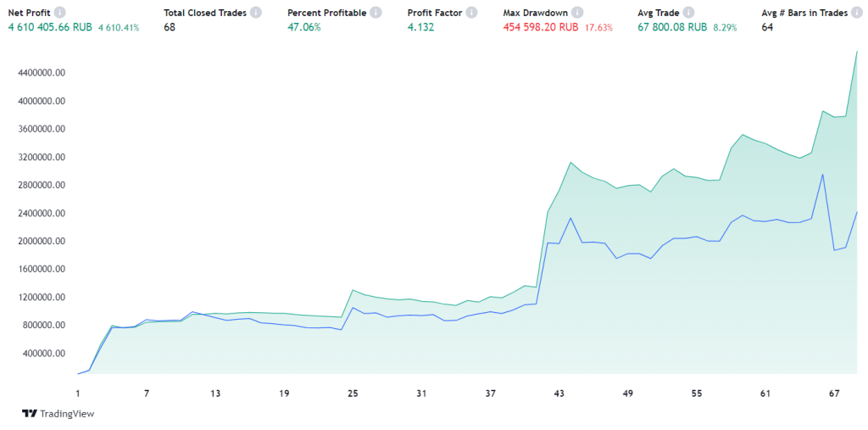Click the Avg Trade label
This screenshot has height=430, width=868.
click(x=659, y=13)
